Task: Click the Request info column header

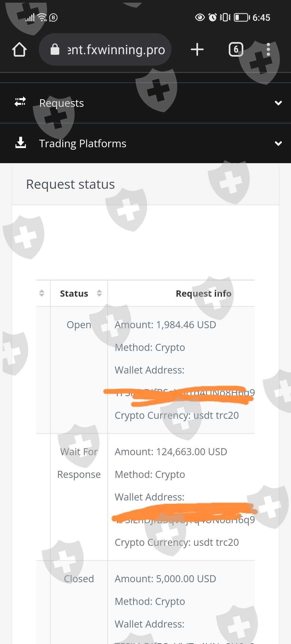Action: click(x=203, y=293)
